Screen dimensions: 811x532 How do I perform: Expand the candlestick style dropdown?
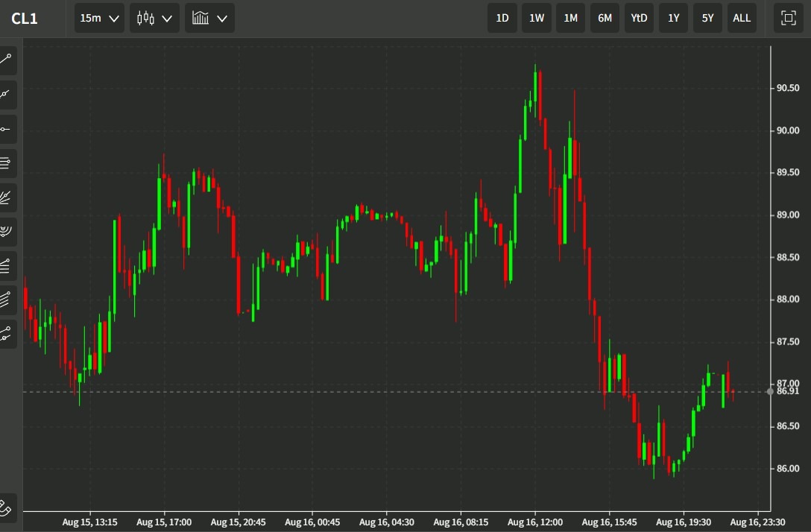(x=165, y=18)
